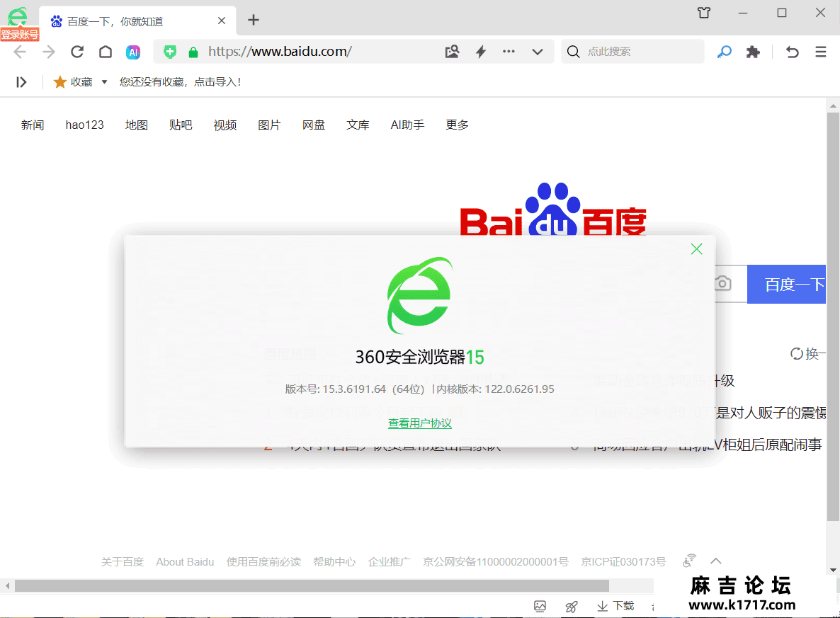The image size is (840, 618).
Task: Go forward to the next page
Action: 49,52
